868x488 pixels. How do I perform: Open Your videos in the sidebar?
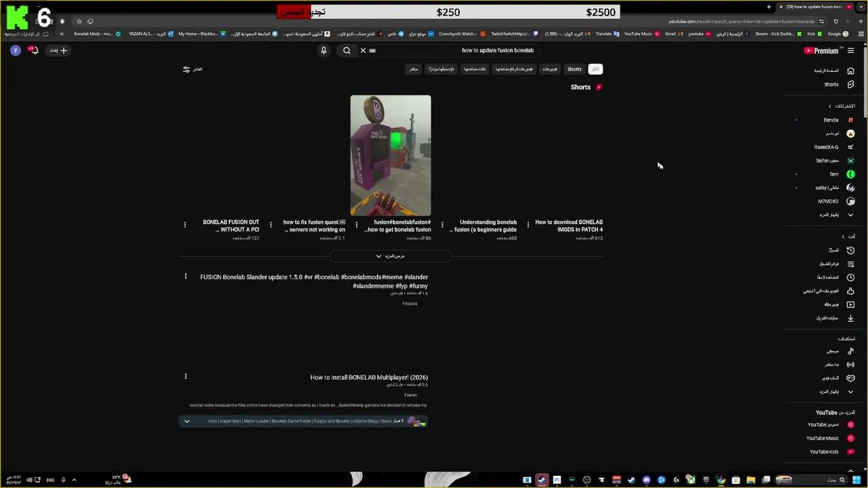coord(839,304)
